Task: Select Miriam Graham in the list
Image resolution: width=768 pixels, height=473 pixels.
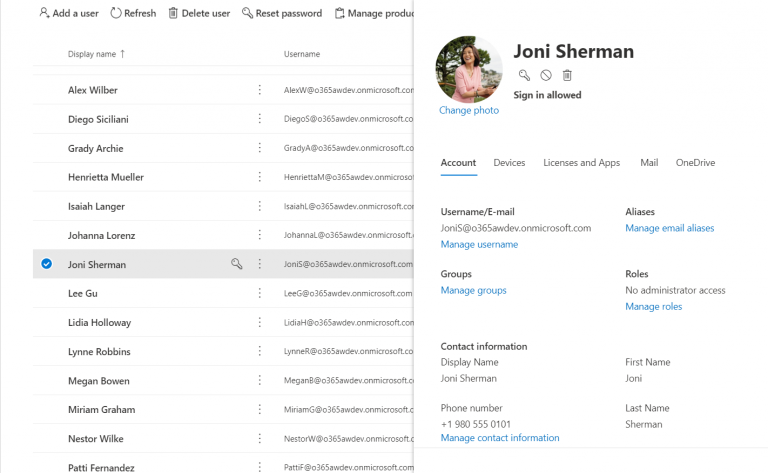Action: 101,409
